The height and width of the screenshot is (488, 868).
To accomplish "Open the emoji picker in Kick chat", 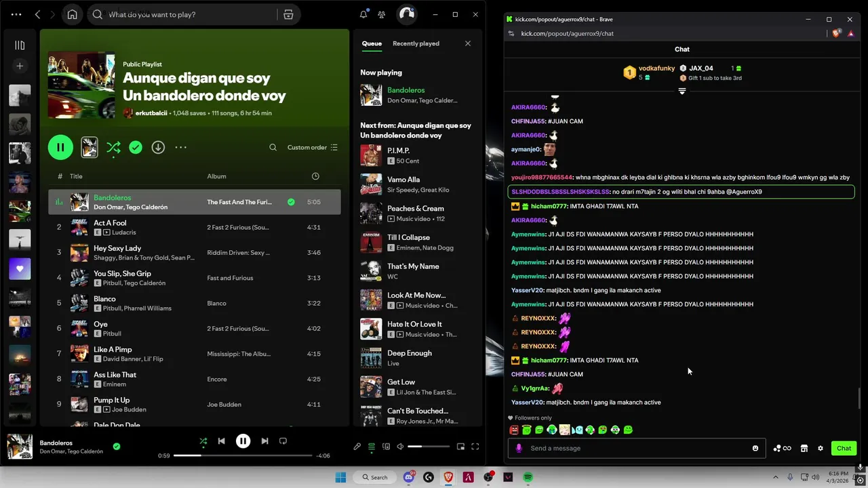I will [755, 448].
